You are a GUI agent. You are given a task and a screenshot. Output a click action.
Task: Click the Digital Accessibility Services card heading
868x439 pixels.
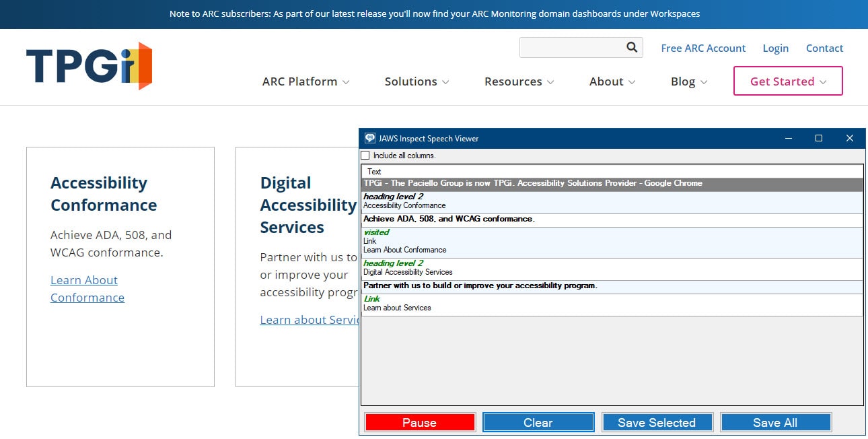click(309, 205)
